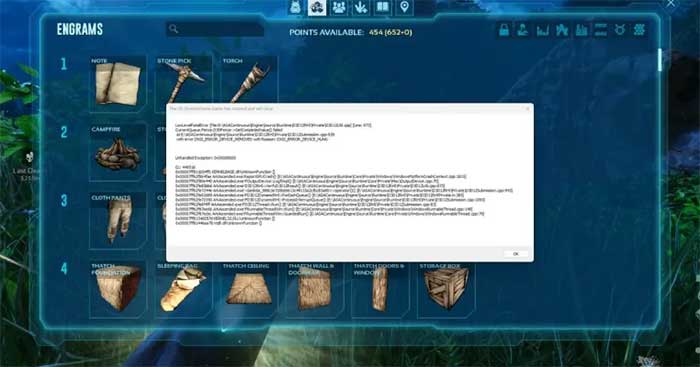
Task: Click the level 1 row number
Action: pos(64,64)
